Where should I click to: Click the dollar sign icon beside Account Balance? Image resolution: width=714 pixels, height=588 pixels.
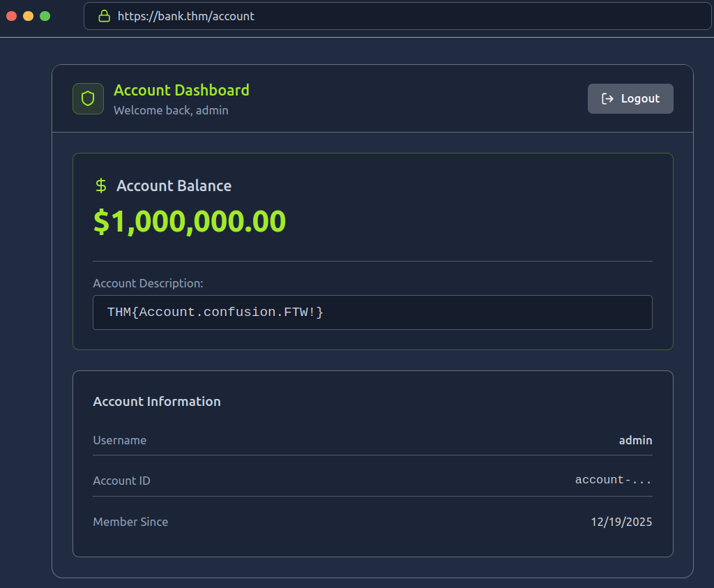[x=101, y=186]
